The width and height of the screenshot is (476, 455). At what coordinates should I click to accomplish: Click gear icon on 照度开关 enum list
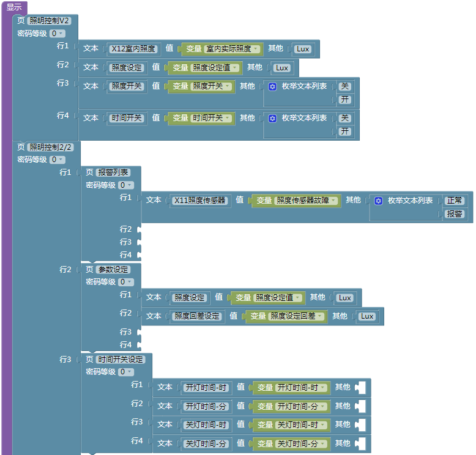click(272, 87)
